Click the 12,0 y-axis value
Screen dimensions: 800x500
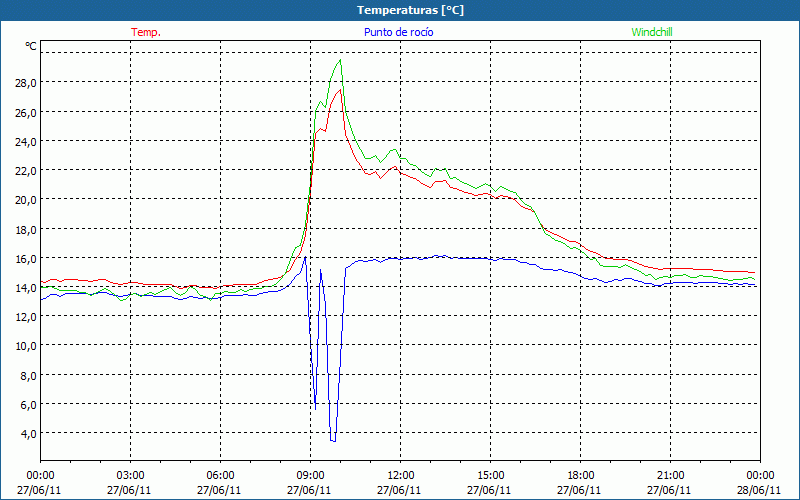click(x=26, y=317)
